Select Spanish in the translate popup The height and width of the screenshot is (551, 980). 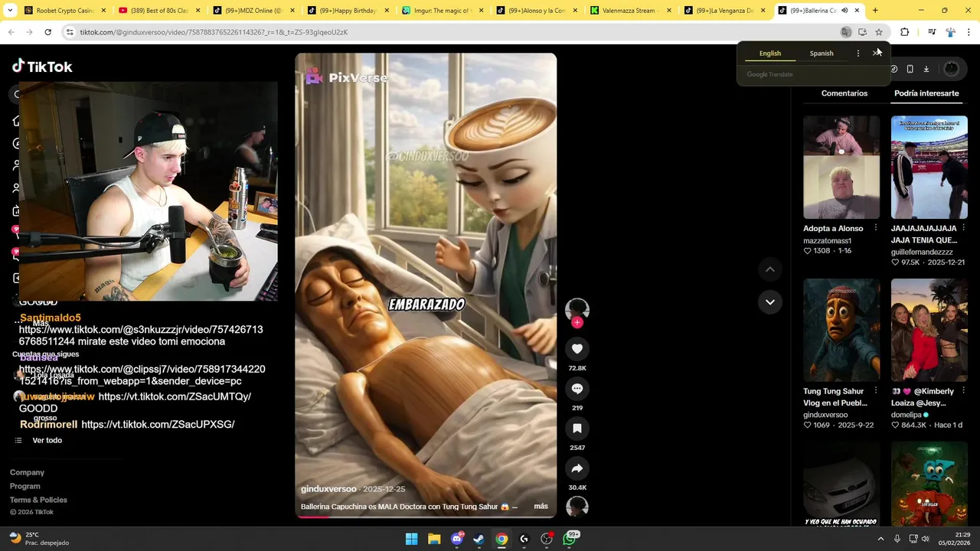coord(822,54)
